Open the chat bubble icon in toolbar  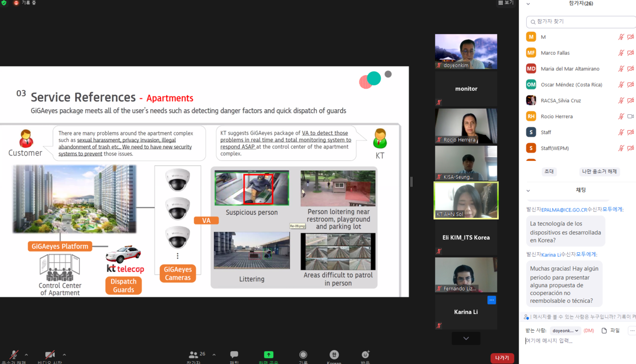coord(234,355)
